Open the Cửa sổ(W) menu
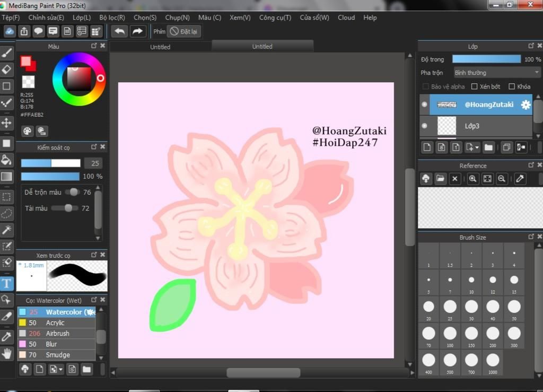Viewport: 543px width, 392px height. coord(314,18)
